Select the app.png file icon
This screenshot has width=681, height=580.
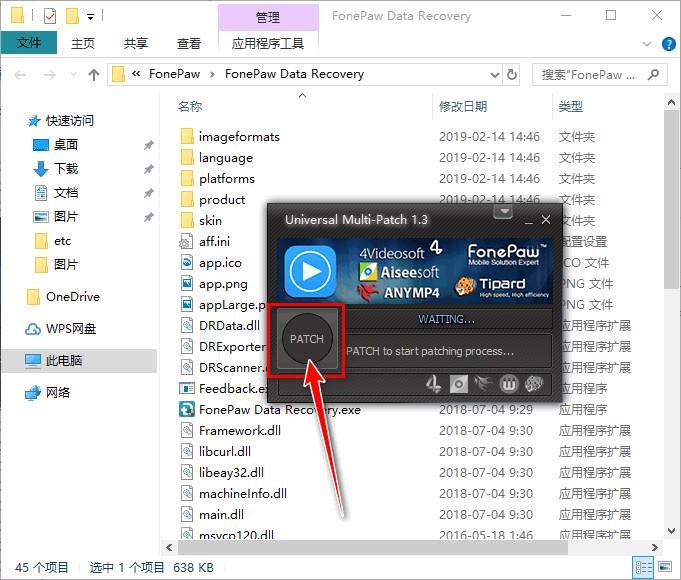click(x=187, y=283)
